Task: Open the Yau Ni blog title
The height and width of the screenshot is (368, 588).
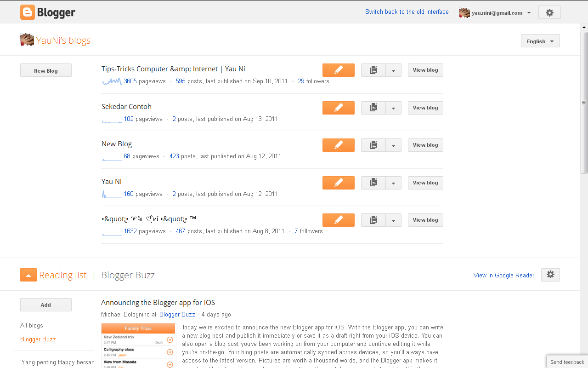Action: pyautogui.click(x=112, y=181)
